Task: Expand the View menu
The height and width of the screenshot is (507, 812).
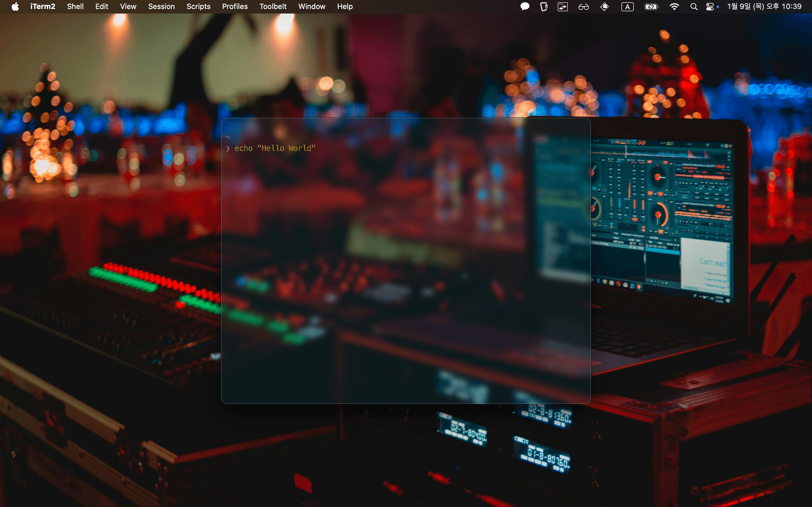Action: (x=128, y=7)
